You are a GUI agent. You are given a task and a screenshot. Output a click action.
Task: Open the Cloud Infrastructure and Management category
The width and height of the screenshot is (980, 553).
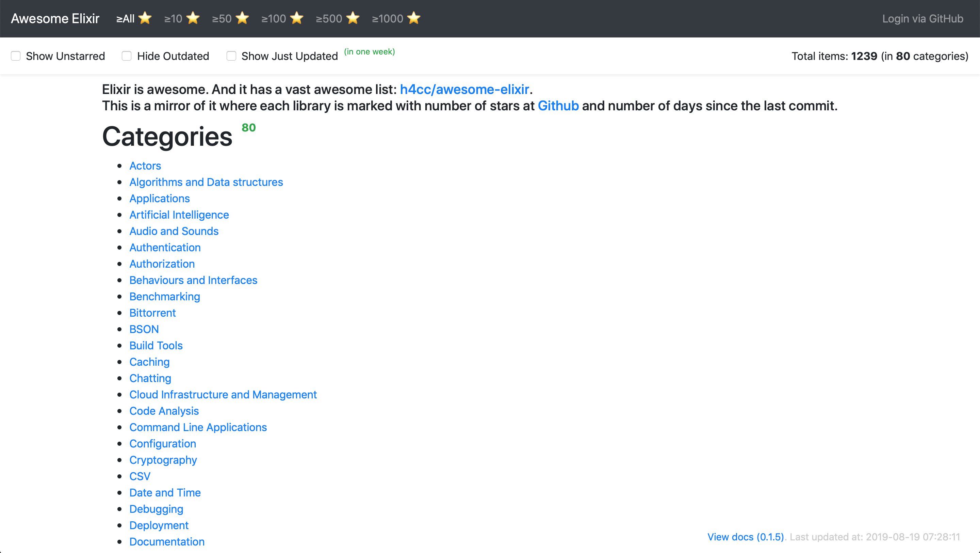pyautogui.click(x=223, y=395)
